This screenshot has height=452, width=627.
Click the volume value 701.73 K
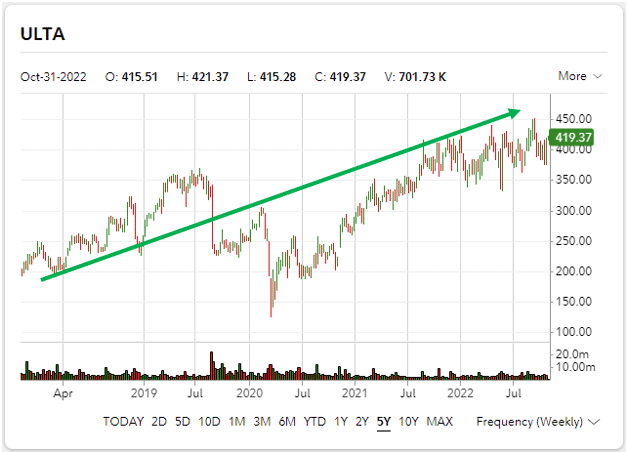point(422,76)
